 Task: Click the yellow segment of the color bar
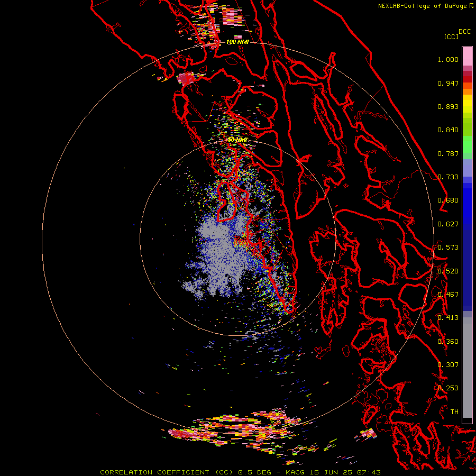pos(467,104)
